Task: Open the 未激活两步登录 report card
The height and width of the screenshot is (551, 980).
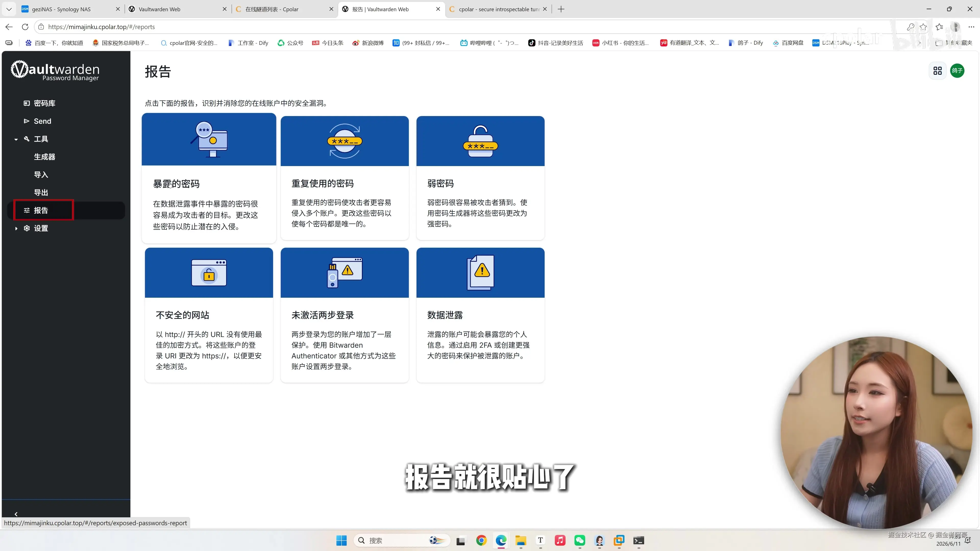Action: click(345, 315)
